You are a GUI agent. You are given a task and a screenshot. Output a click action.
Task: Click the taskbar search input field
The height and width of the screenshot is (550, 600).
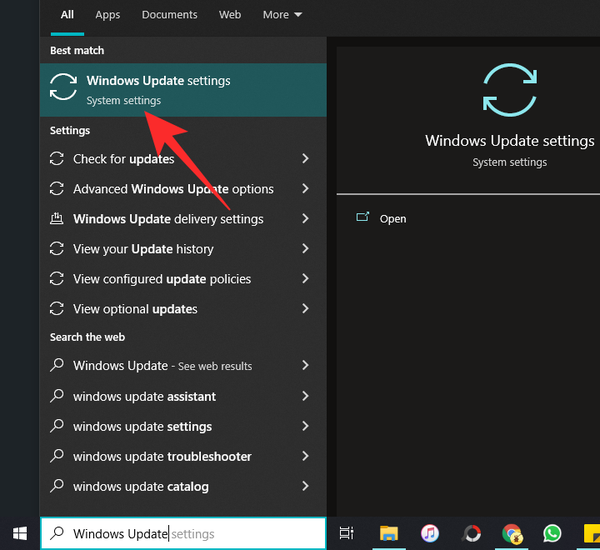pyautogui.click(x=183, y=533)
